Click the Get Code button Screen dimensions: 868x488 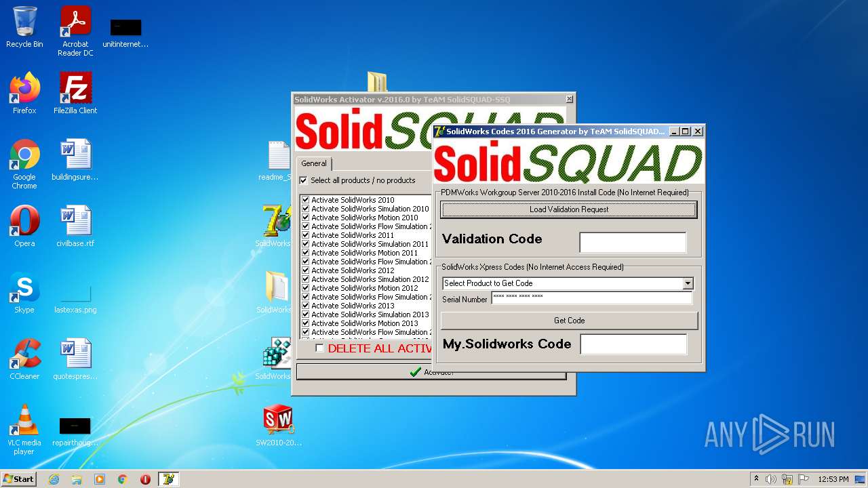pos(569,321)
